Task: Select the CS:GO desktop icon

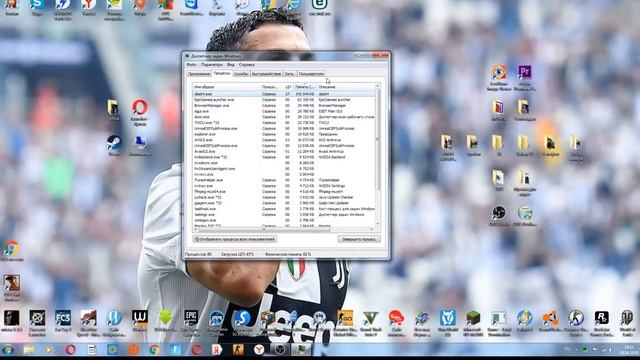Action: click(345, 323)
